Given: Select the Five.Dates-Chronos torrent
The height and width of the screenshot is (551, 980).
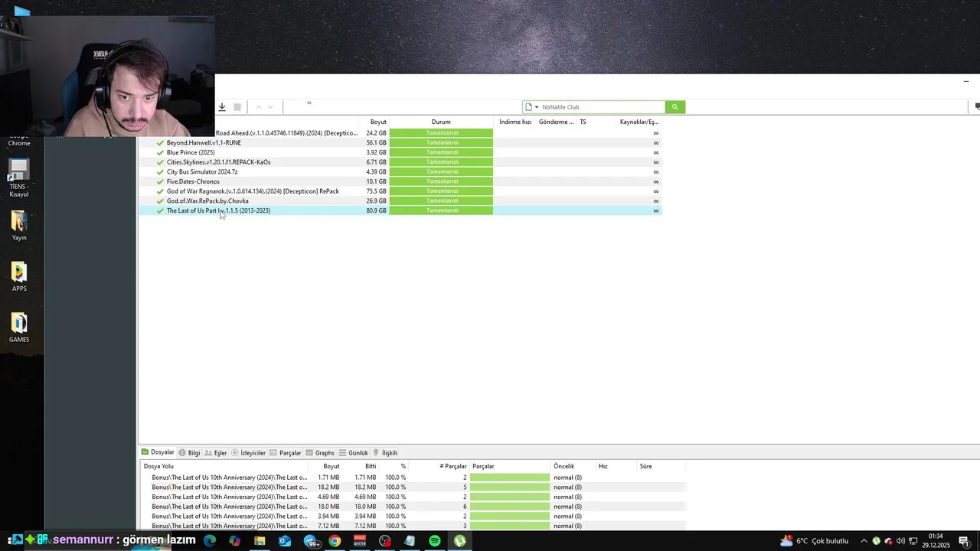Looking at the screenshot, I should [193, 181].
